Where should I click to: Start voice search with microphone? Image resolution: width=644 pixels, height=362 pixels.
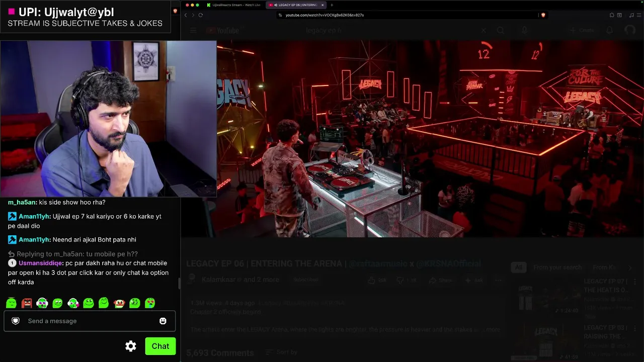(524, 30)
